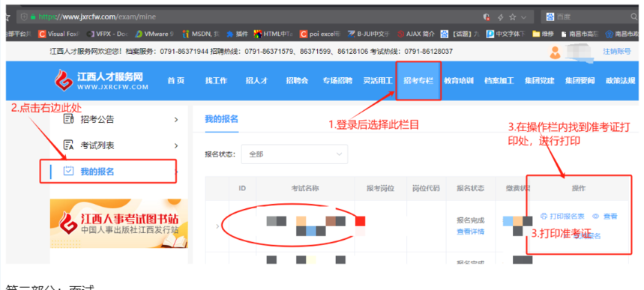The width and height of the screenshot is (644, 290).
Task: Click the 百度 search box
Action: point(589,16)
